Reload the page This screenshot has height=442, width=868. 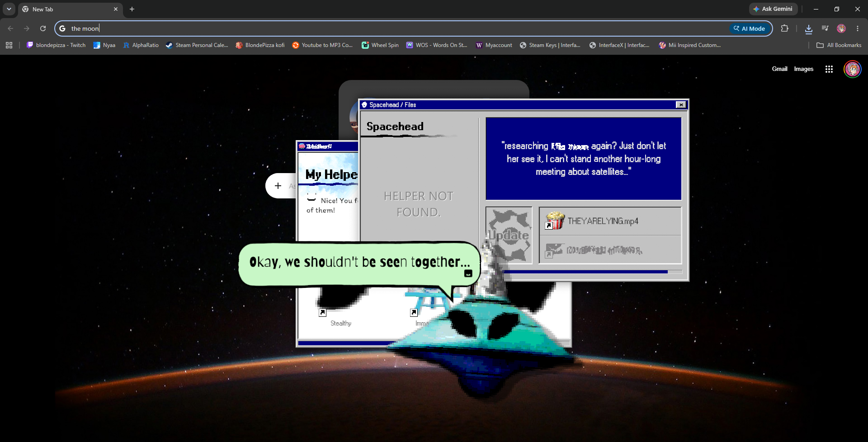(43, 28)
